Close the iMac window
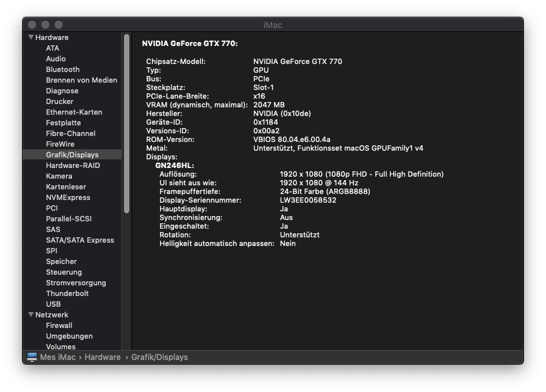Screen dimensions: 546x392 point(32,25)
